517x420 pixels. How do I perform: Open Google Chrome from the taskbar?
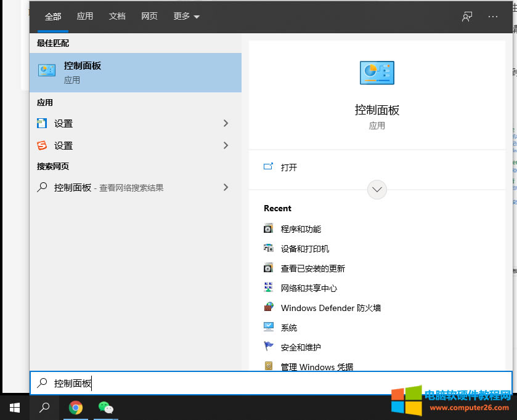[x=76, y=407]
